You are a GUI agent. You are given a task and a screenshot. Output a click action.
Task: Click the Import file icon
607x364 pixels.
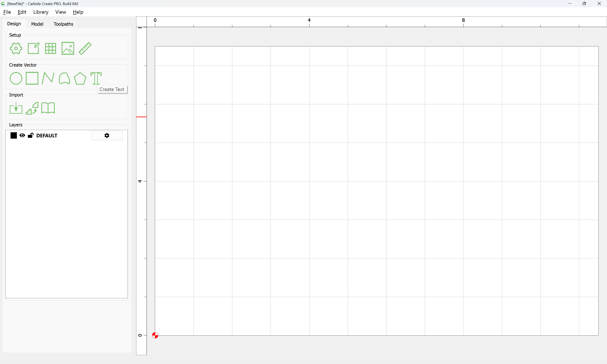tap(16, 108)
